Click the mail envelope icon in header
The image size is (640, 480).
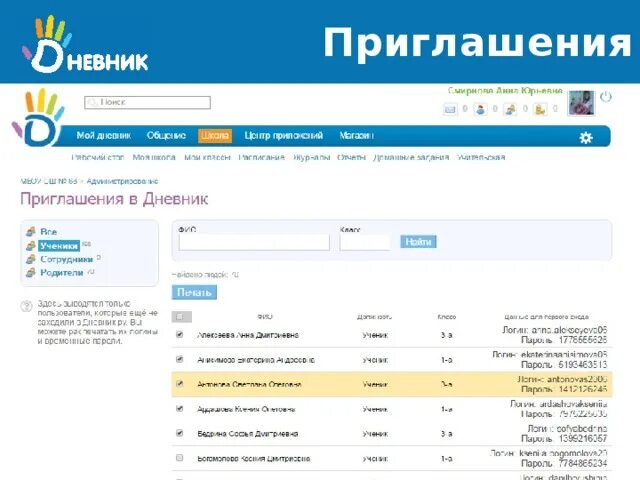pyautogui.click(x=450, y=109)
